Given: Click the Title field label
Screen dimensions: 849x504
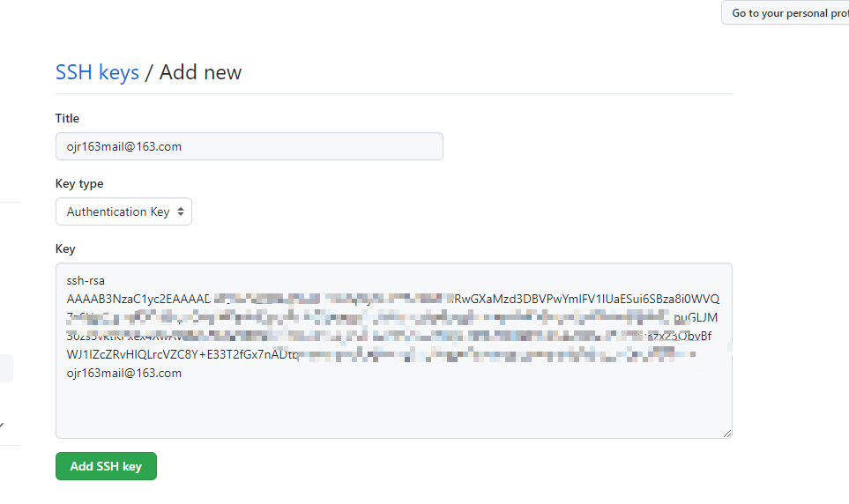Looking at the screenshot, I should [x=67, y=118].
